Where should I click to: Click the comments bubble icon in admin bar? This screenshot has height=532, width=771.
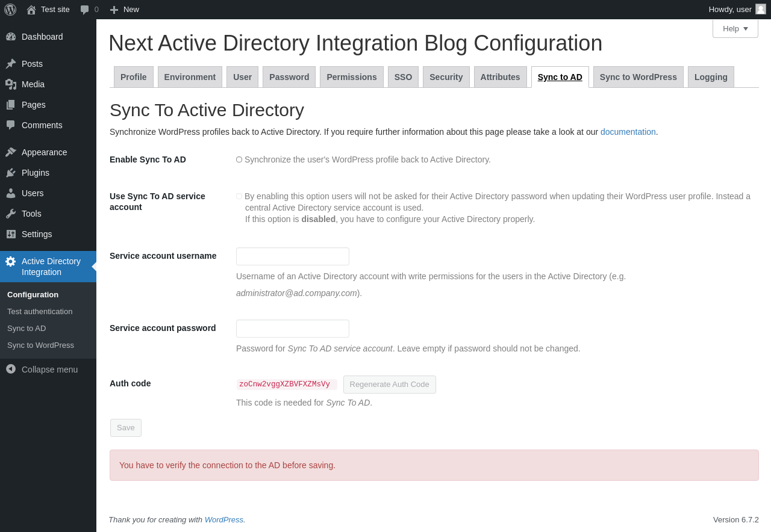coord(85,10)
